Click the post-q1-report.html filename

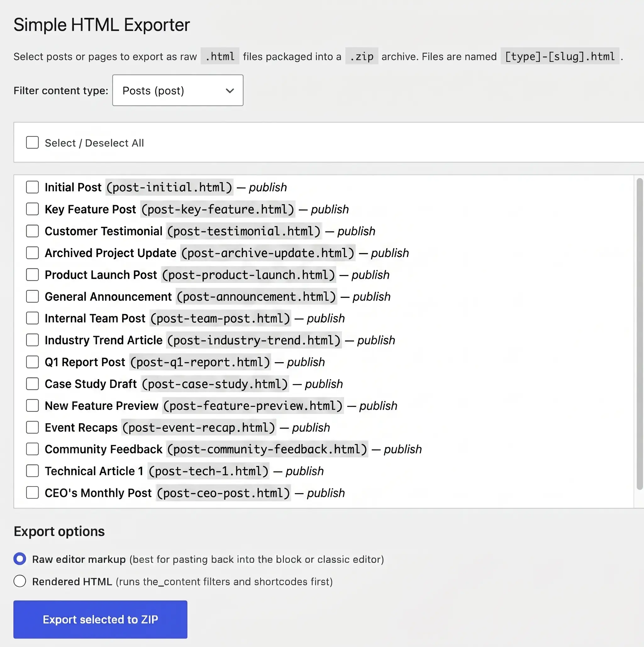pyautogui.click(x=200, y=362)
